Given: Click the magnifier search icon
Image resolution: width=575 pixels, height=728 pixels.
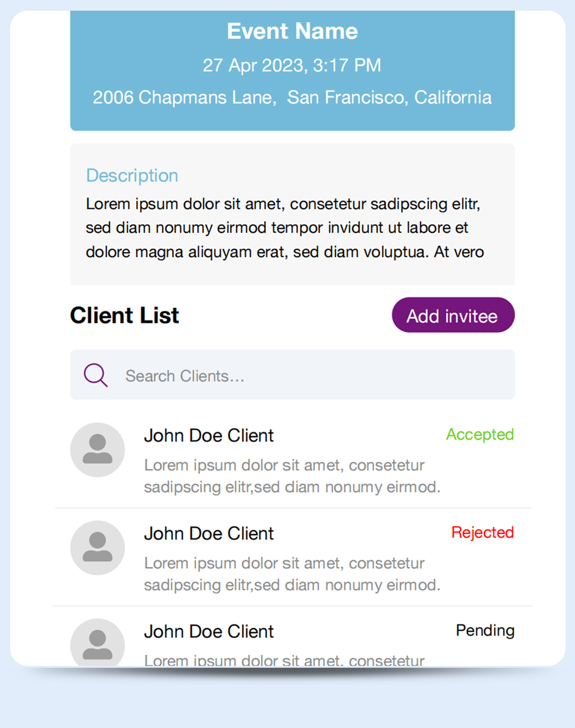Looking at the screenshot, I should [95, 375].
